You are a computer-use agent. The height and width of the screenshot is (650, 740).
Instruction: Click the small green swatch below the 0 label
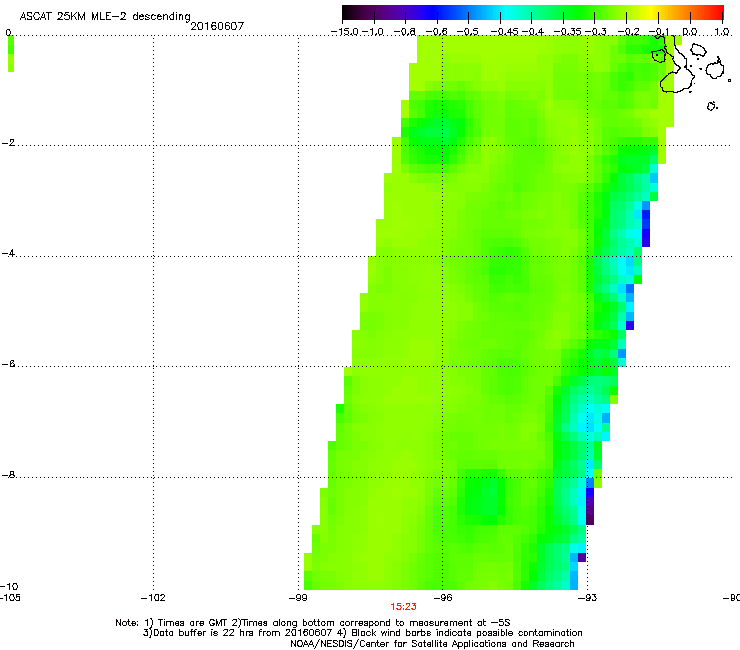(11, 54)
